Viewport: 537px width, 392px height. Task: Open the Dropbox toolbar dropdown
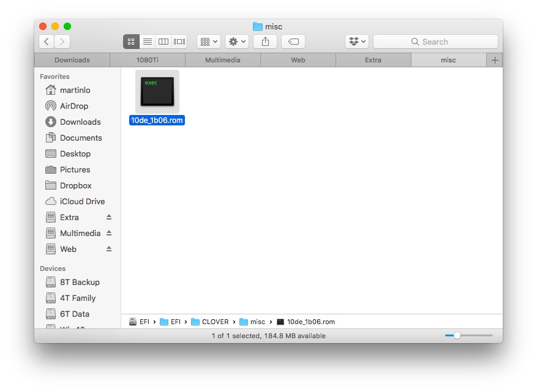pyautogui.click(x=357, y=42)
